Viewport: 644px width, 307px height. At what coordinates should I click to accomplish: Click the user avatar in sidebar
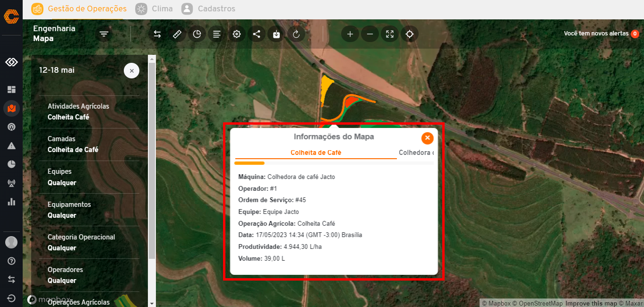coord(11,242)
